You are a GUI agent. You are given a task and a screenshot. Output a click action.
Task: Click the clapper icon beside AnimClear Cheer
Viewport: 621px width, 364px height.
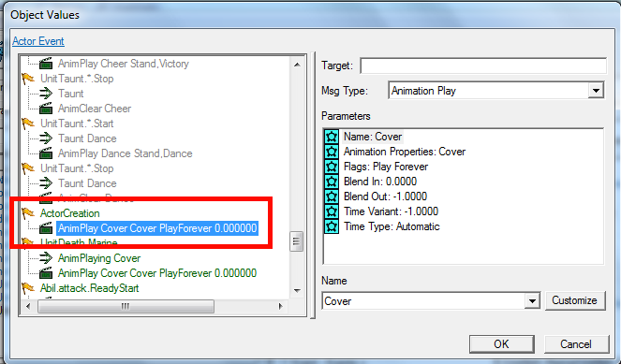click(46, 109)
